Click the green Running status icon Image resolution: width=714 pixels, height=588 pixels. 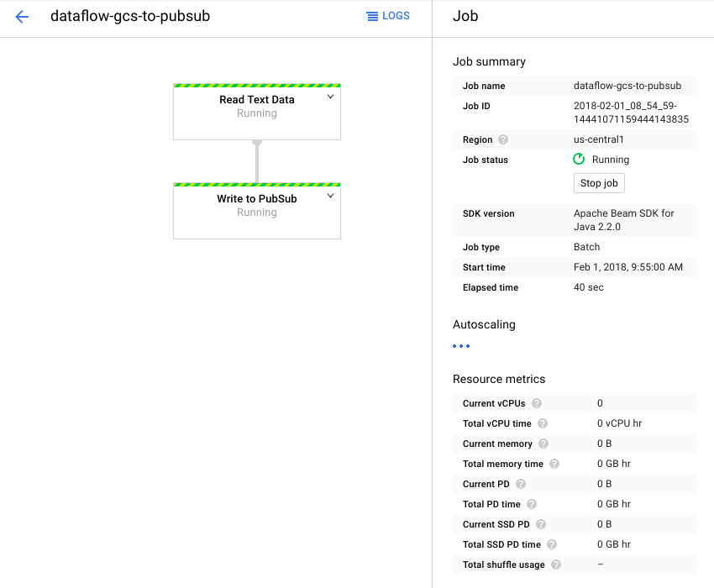pos(579,160)
